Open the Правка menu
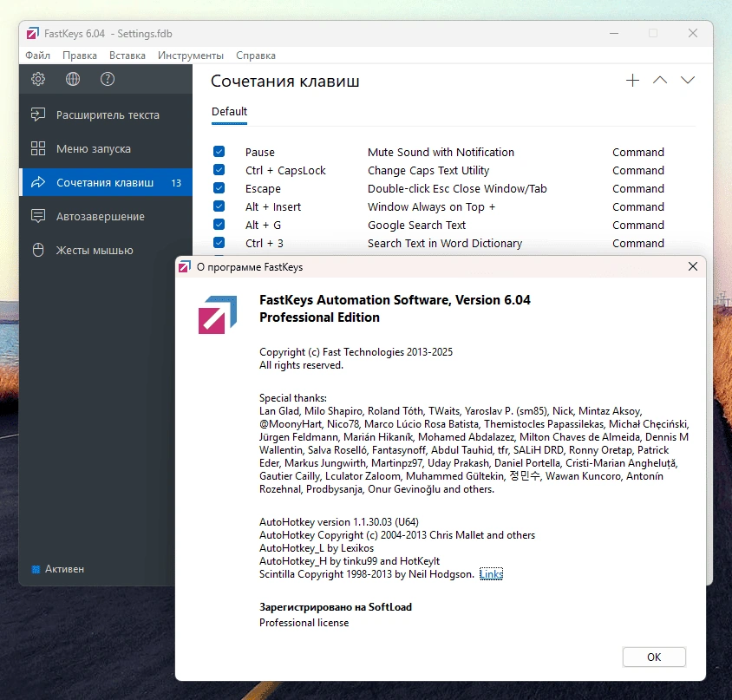The image size is (732, 700). coord(80,56)
